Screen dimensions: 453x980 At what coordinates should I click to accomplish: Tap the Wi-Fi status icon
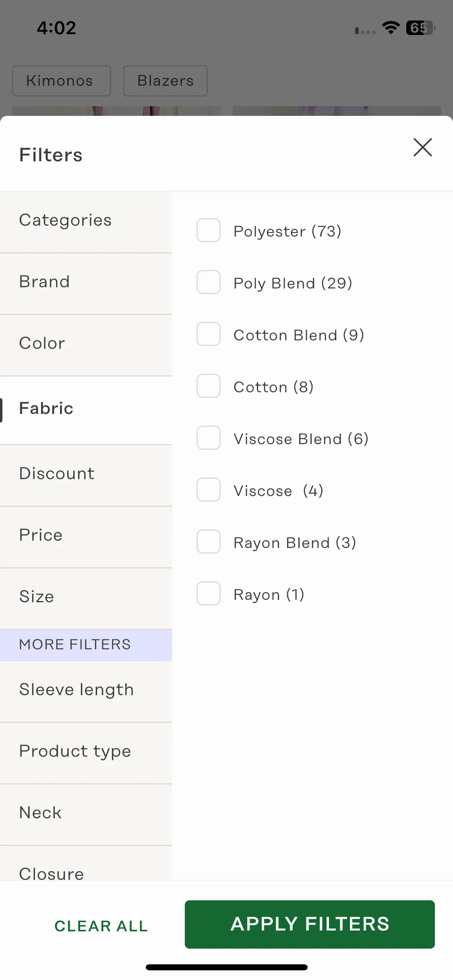pyautogui.click(x=391, y=28)
